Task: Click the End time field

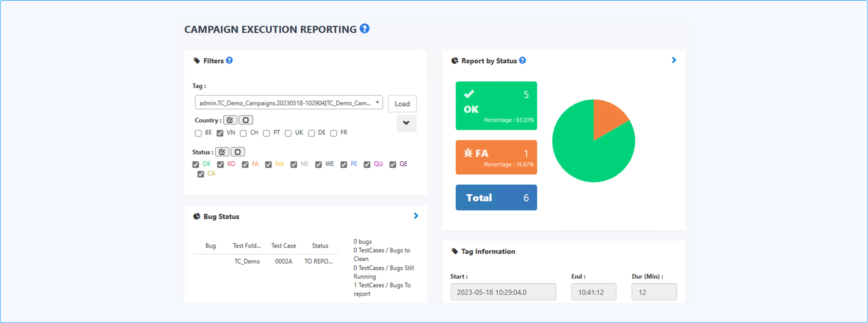Action: [594, 292]
